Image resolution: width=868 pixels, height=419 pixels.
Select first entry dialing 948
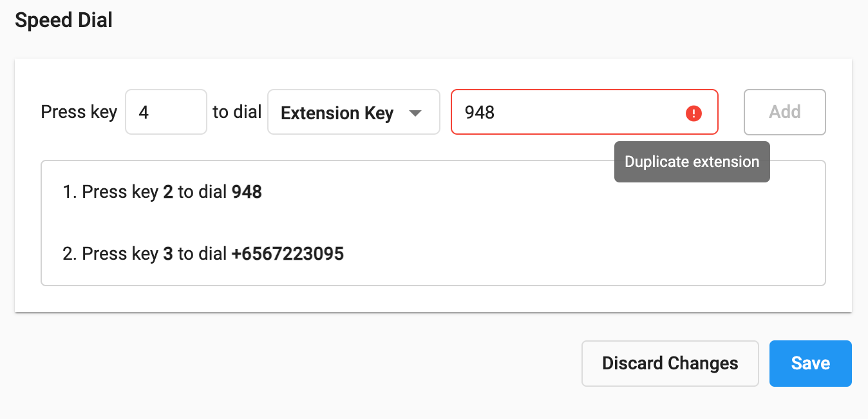162,192
